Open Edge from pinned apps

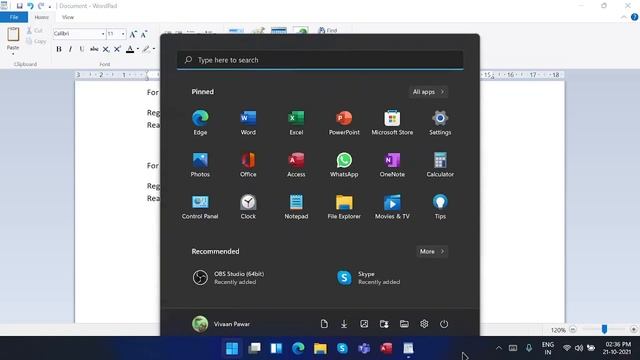point(200,122)
